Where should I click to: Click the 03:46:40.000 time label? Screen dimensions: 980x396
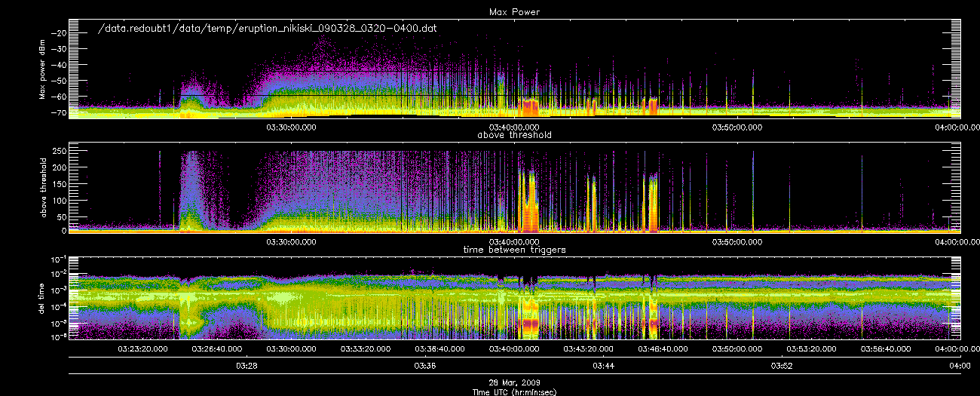pyautogui.click(x=662, y=349)
